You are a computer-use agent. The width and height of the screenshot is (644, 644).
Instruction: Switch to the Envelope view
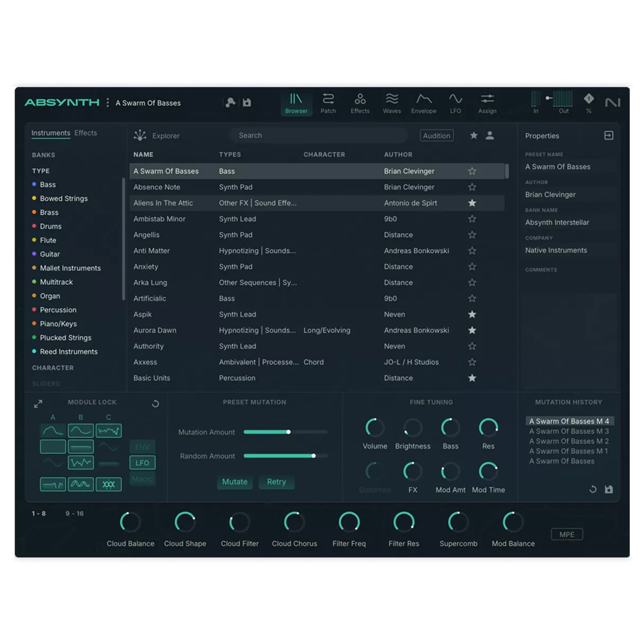[423, 103]
